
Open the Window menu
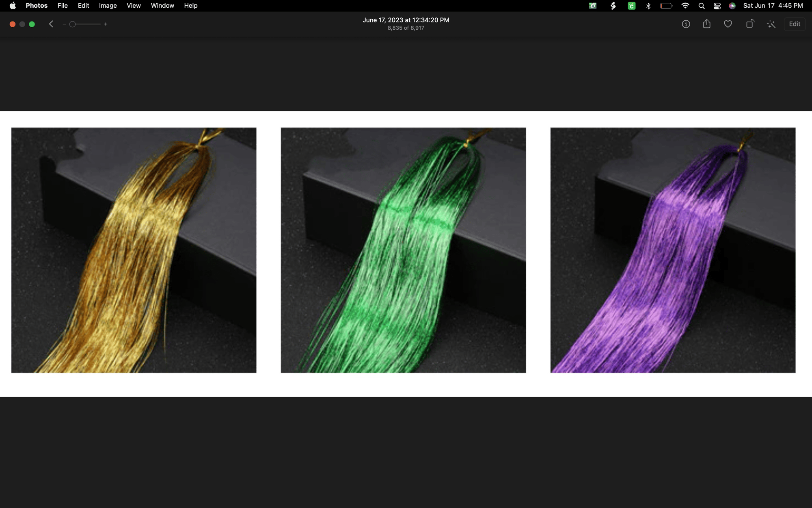(162, 6)
